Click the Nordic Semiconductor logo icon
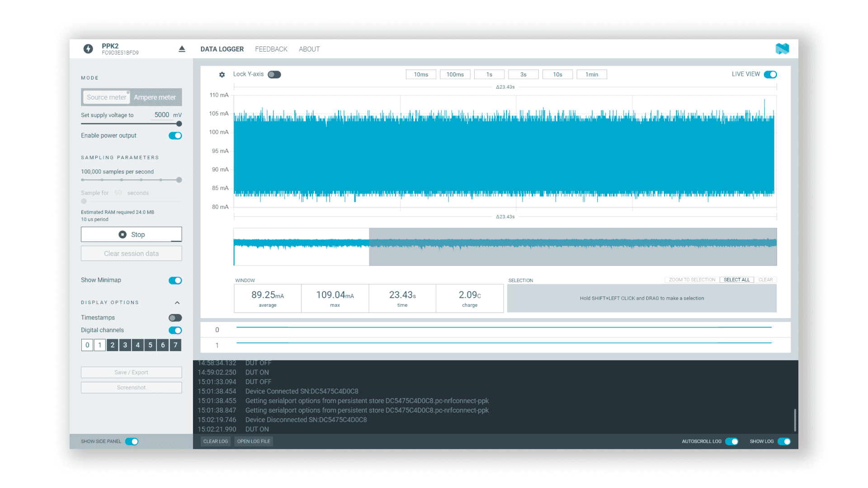The width and height of the screenshot is (868, 488). tap(782, 49)
